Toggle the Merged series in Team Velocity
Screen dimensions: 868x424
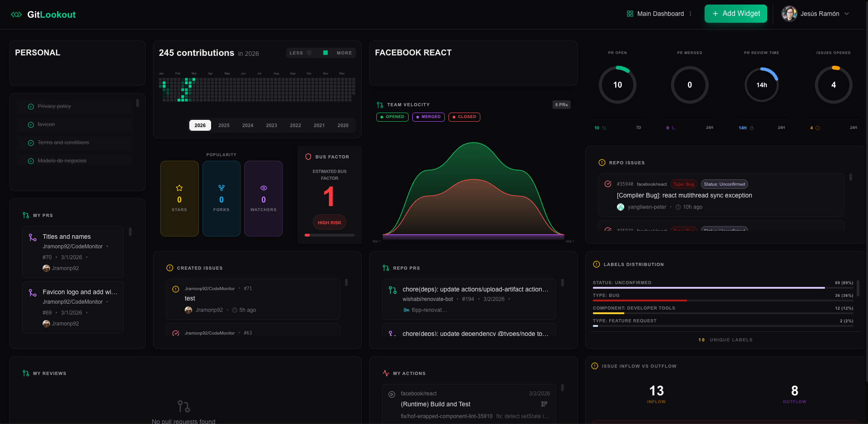pyautogui.click(x=429, y=117)
